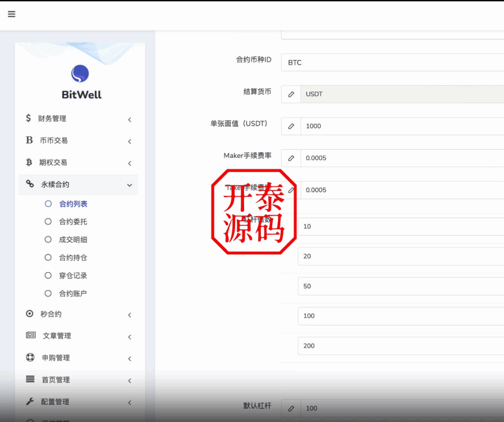Select the 合约账户 radio circle
504x422 pixels.
(x=48, y=294)
